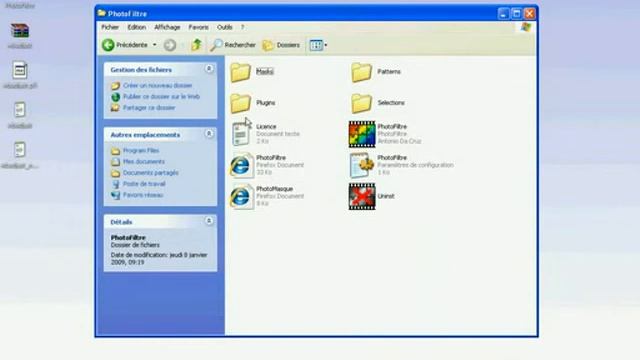This screenshot has width=640, height=360.
Task: Open the back history dropdown arrow
Action: (155, 45)
